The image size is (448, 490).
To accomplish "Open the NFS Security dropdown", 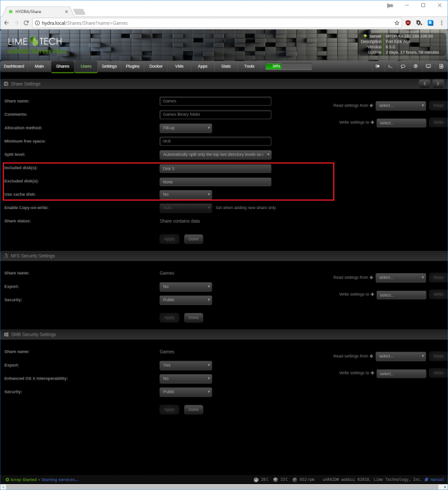I will click(185, 300).
